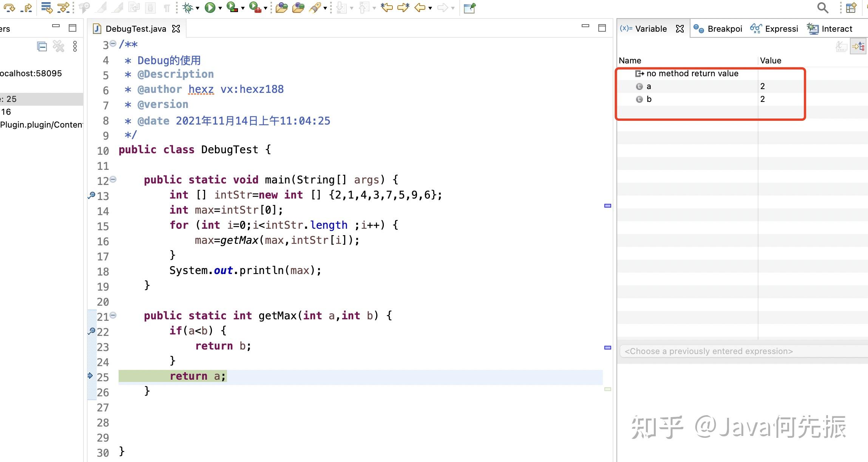Toggle breakpoint marker on line 22
Viewport: 868px width, 462px height.
click(91, 331)
